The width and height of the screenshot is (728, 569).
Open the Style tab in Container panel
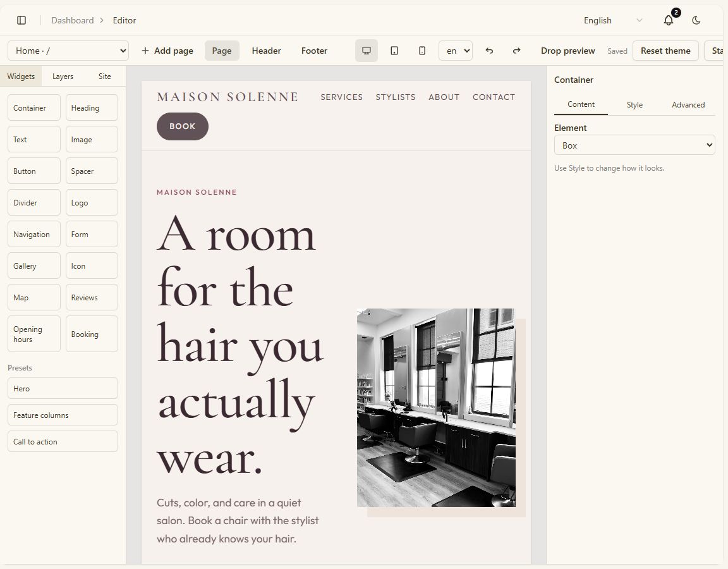point(634,104)
